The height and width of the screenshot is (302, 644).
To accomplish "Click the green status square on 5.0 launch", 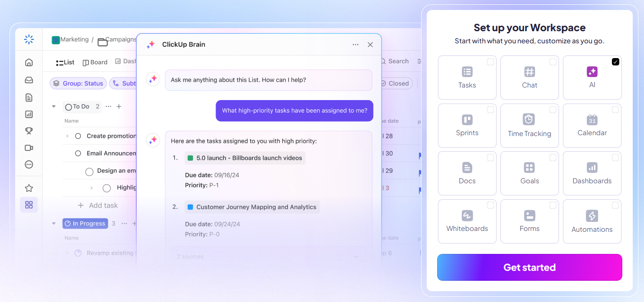I will [x=190, y=158].
